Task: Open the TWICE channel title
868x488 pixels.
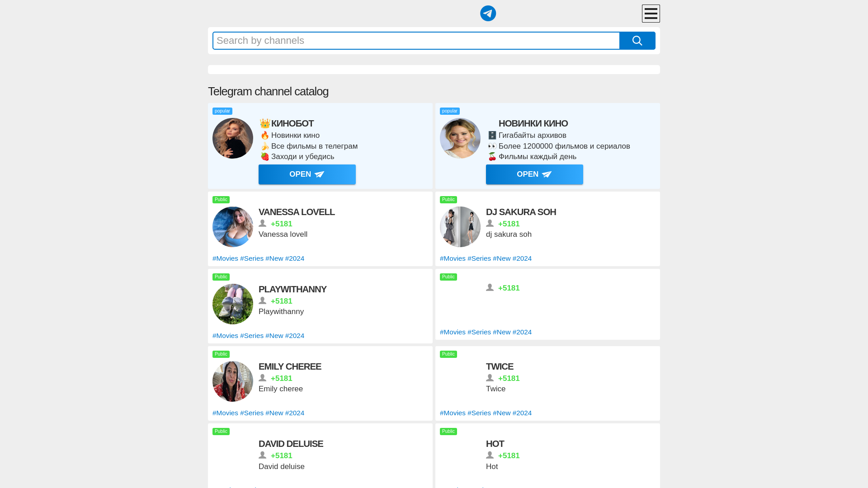Action: (x=499, y=366)
